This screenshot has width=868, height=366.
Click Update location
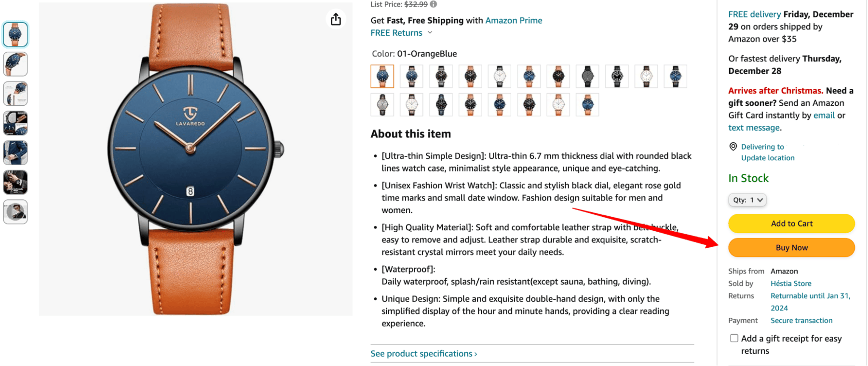tap(767, 157)
